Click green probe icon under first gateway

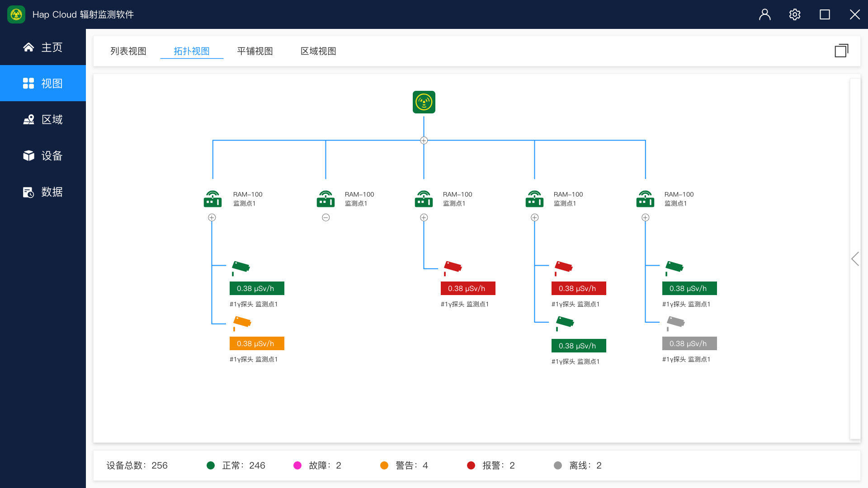pyautogui.click(x=241, y=268)
